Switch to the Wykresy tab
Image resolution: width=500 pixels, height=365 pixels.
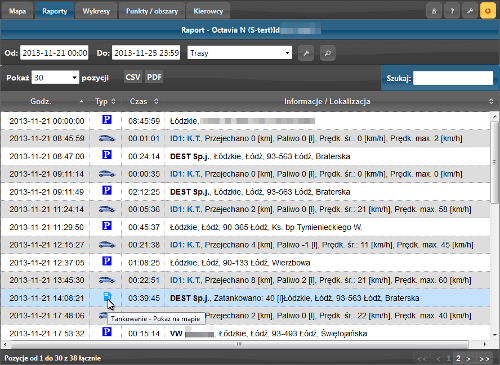coord(96,11)
